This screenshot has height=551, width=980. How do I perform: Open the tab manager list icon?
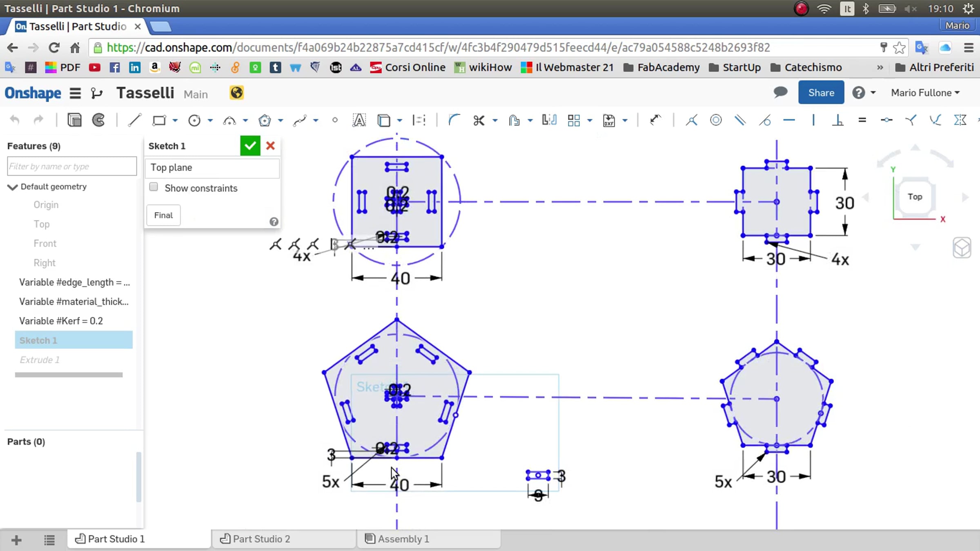(x=49, y=540)
